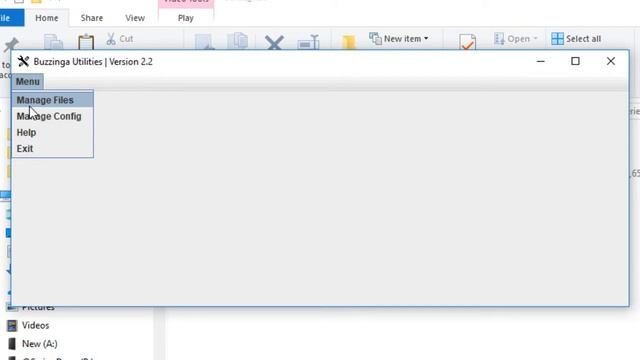This screenshot has width=640, height=360.
Task: Click the New folder icon
Action: 349,42
